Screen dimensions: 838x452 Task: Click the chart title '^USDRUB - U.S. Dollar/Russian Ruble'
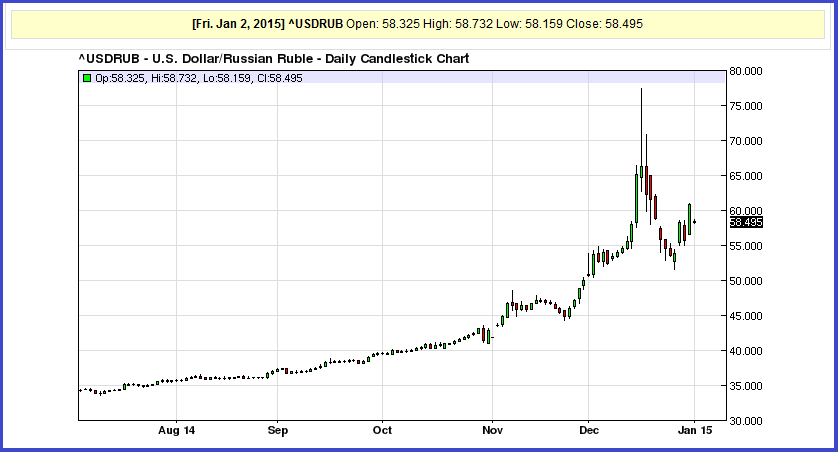196,59
